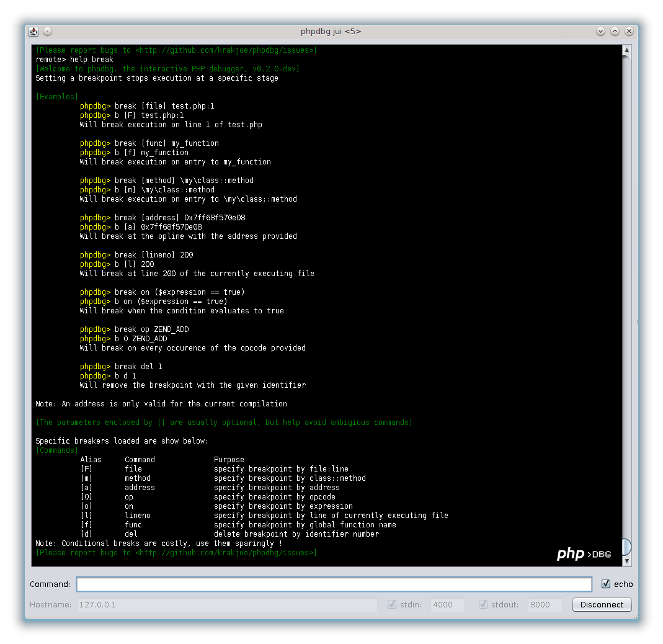Click the scrollbar up arrow
Screen dimensions: 663x644
pos(626,50)
